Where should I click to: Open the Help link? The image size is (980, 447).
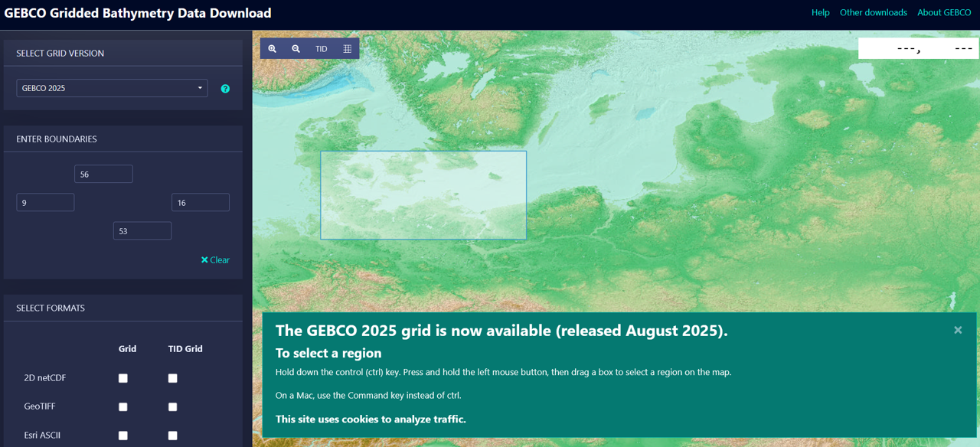tap(820, 12)
